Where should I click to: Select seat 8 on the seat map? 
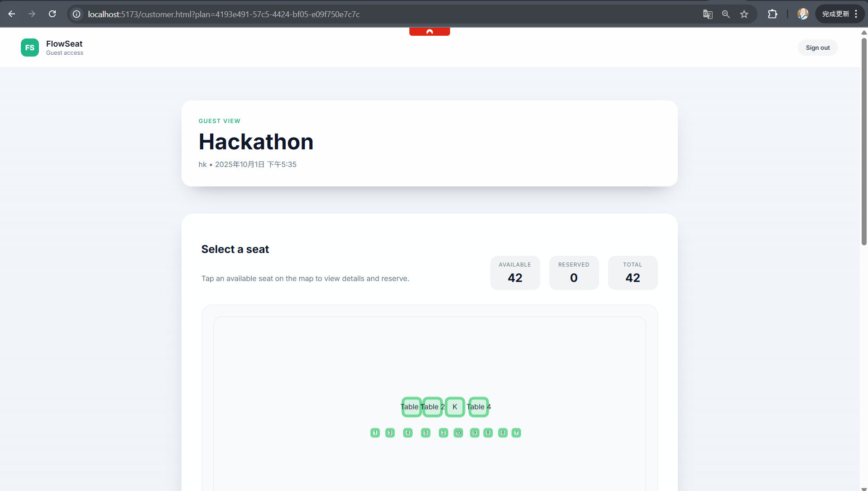tap(488, 433)
